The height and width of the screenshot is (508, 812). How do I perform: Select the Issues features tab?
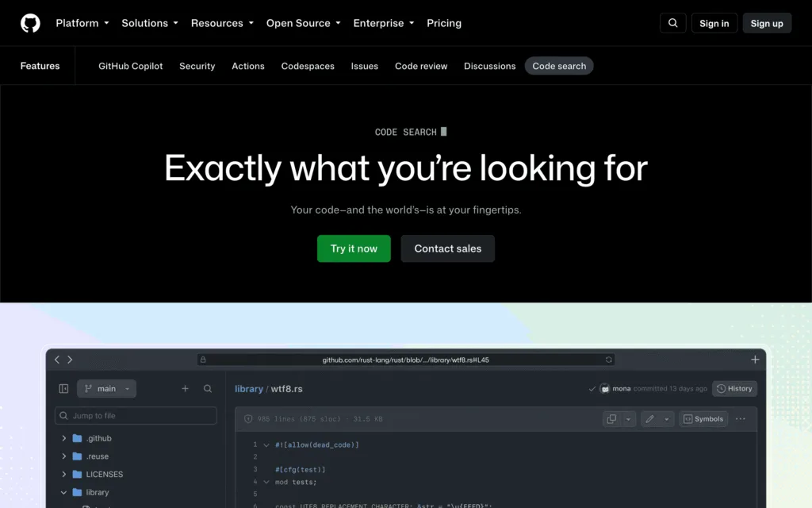(x=365, y=66)
